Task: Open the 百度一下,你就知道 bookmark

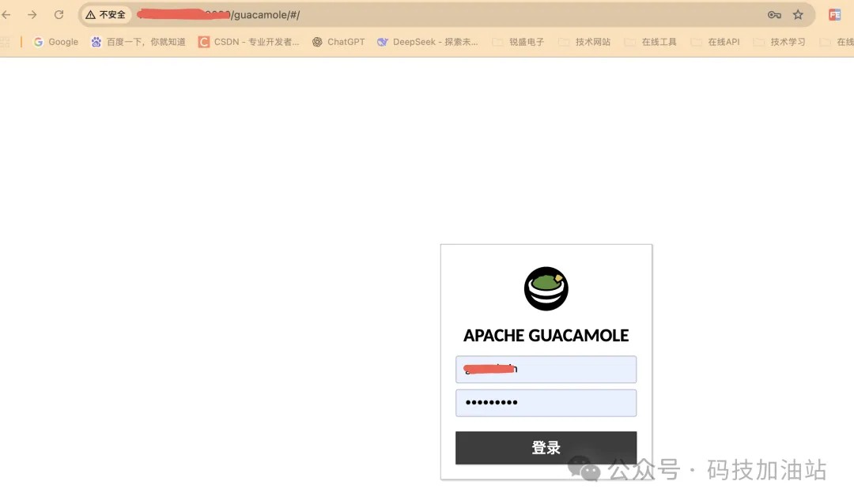Action: coord(138,42)
